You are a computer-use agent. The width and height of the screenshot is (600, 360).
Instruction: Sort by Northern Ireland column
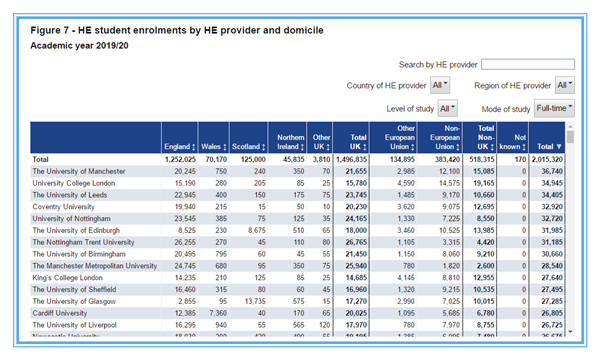click(302, 147)
